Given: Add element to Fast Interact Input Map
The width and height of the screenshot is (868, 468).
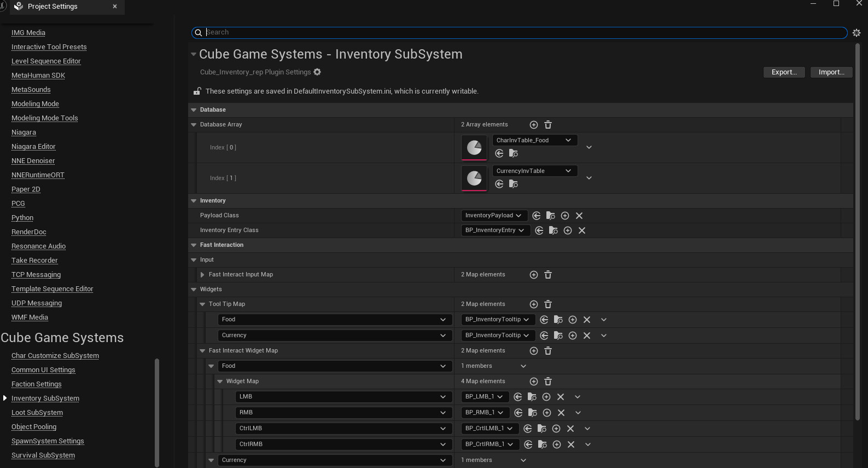Looking at the screenshot, I should coord(534,275).
